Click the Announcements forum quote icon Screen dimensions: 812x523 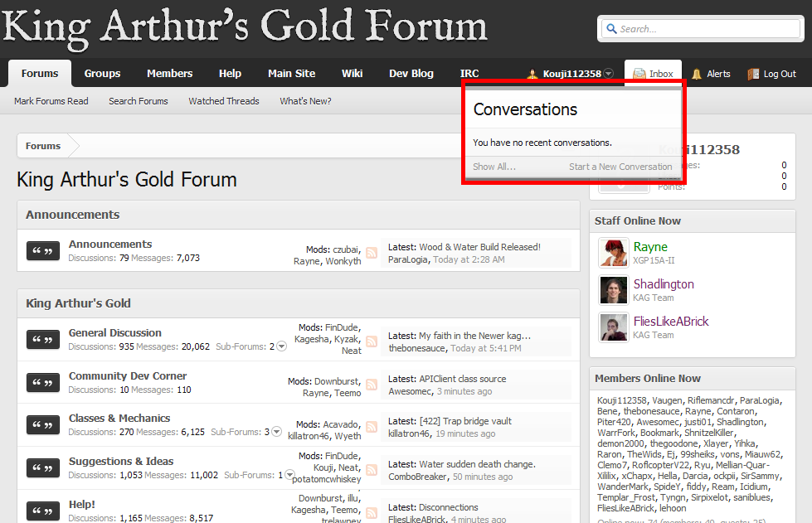click(x=42, y=251)
